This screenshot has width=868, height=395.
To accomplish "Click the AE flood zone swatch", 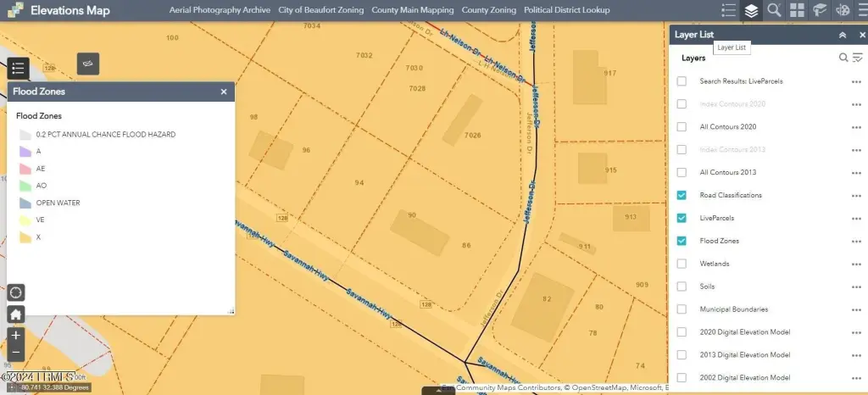I will (25, 169).
